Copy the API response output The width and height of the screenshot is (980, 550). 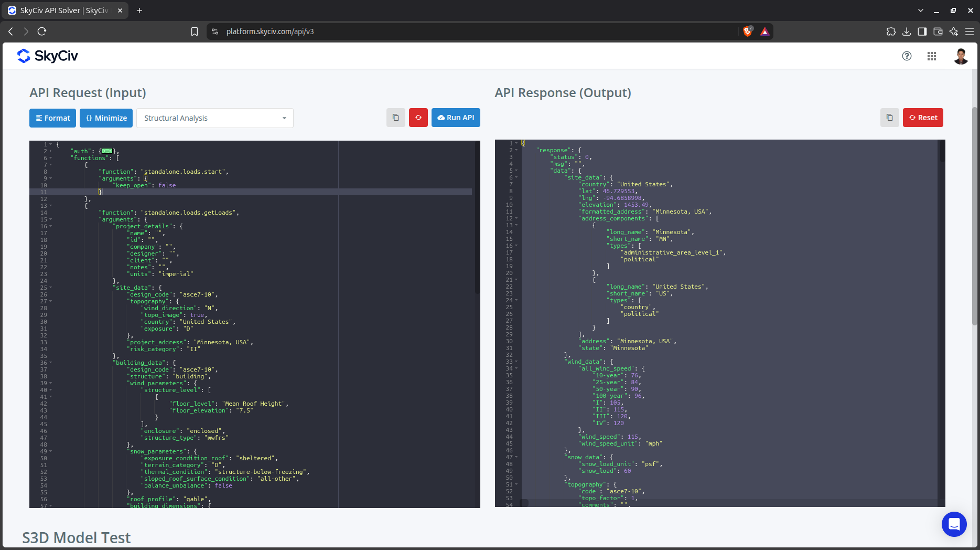(890, 118)
